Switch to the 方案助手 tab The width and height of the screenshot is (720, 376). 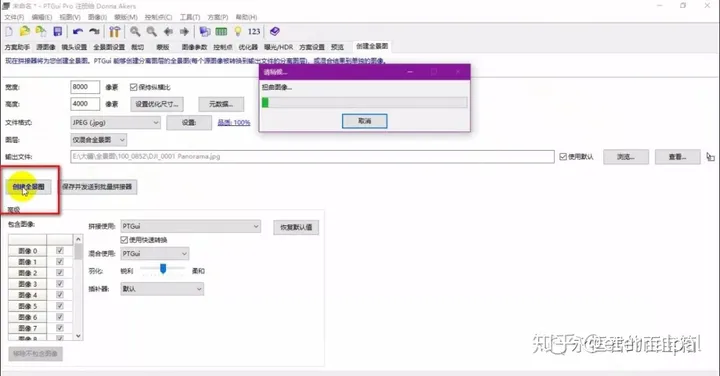[17, 47]
